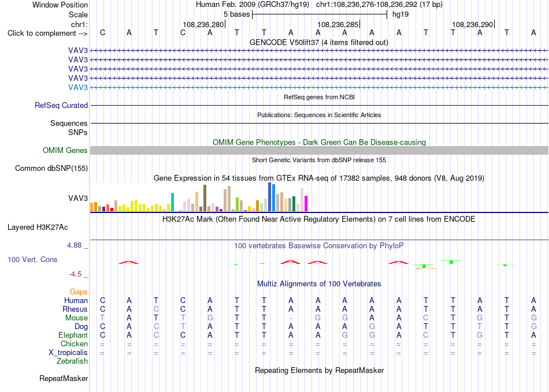Image resolution: width=549 pixels, height=392 pixels.
Task: Click the Window Position label
Action: [60, 5]
